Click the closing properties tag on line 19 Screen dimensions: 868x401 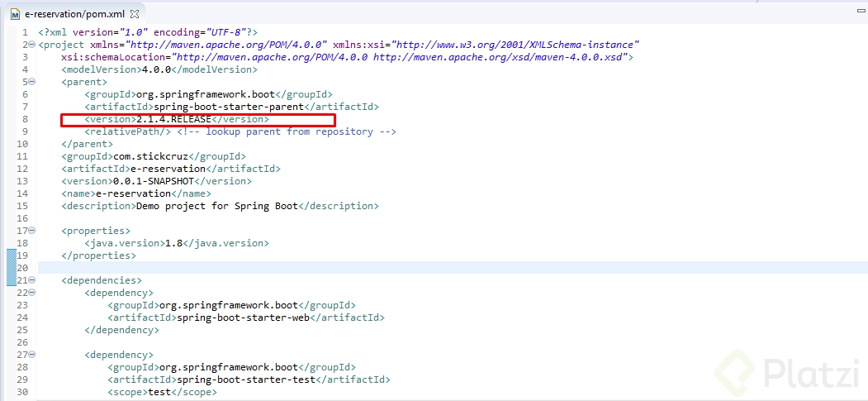[x=98, y=255]
